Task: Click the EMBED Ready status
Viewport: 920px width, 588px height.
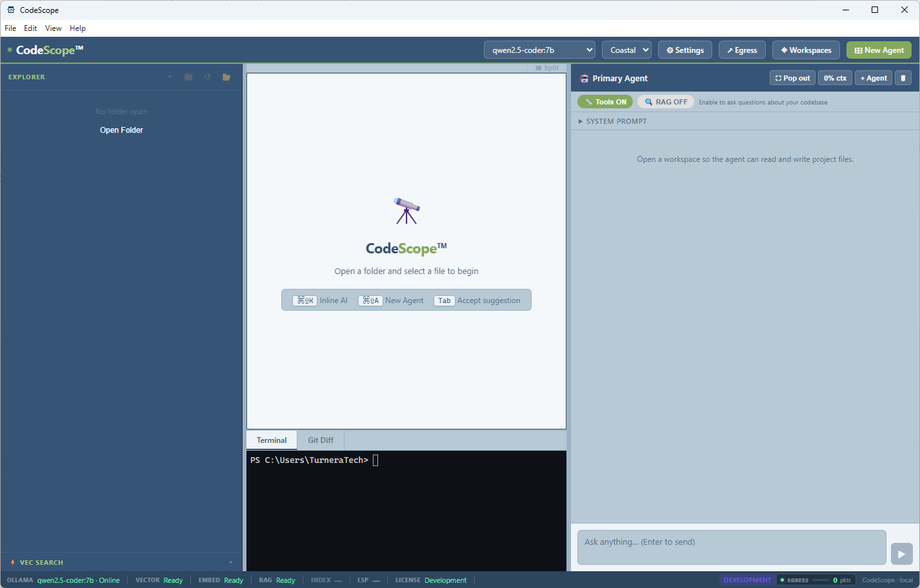Action: [221, 580]
